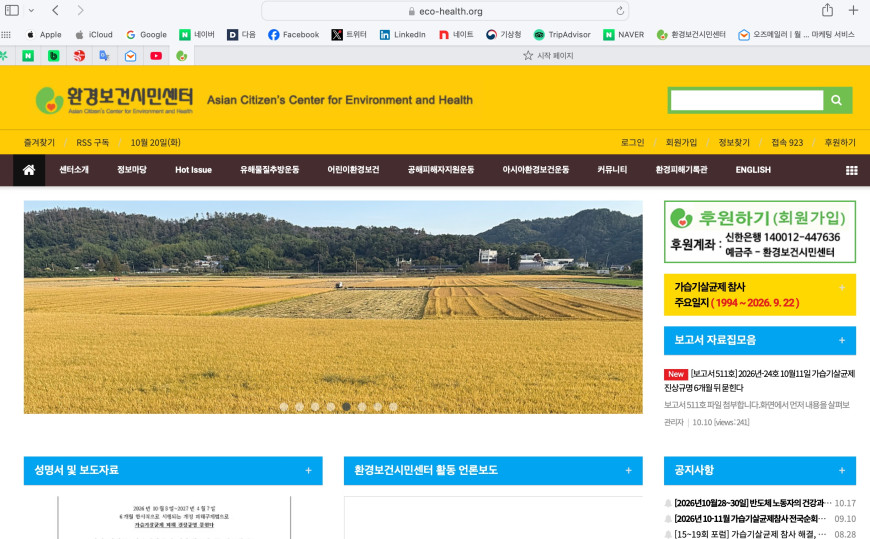Select the last carousel dot
Screen dimensions: 870x539
point(393,407)
